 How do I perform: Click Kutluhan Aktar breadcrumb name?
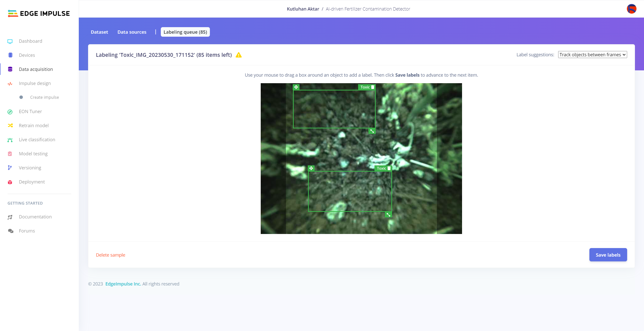coord(303,9)
